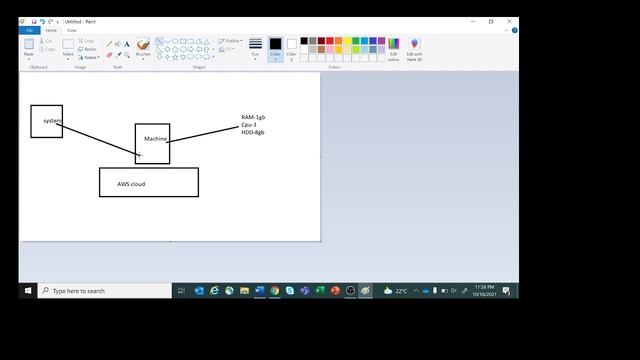Expand the Shapes gallery more arrow
The image size is (640, 360).
click(x=213, y=57)
